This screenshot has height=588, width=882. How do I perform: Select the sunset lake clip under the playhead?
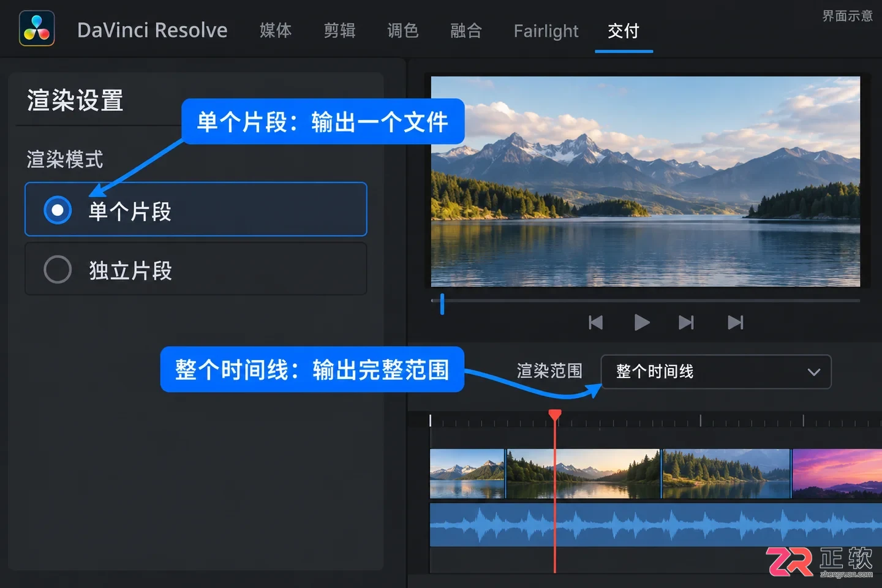(x=584, y=473)
